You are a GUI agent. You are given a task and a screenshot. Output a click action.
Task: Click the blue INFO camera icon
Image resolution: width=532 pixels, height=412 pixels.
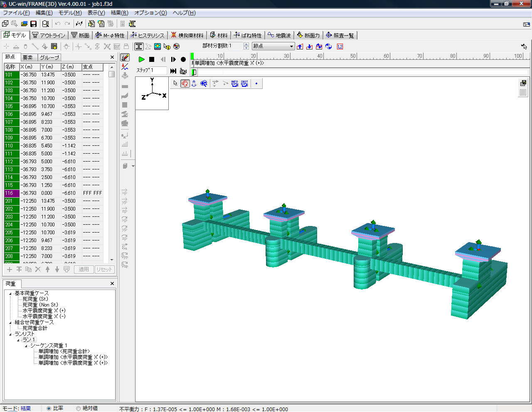[234, 83]
